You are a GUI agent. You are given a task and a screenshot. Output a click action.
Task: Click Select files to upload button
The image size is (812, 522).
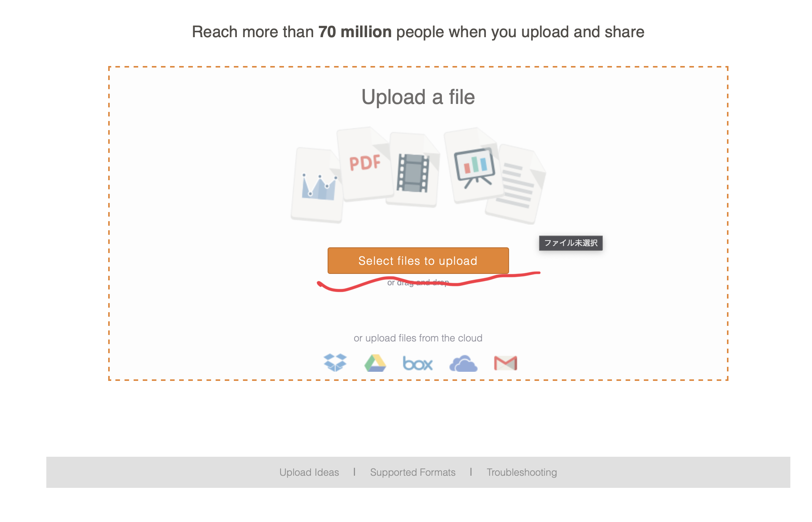[x=418, y=260]
